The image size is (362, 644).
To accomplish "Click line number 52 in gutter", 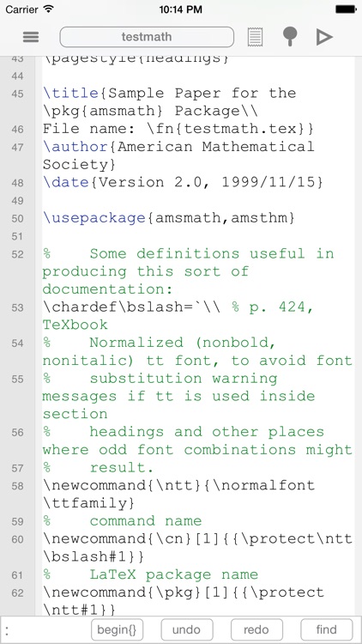I will [17, 255].
